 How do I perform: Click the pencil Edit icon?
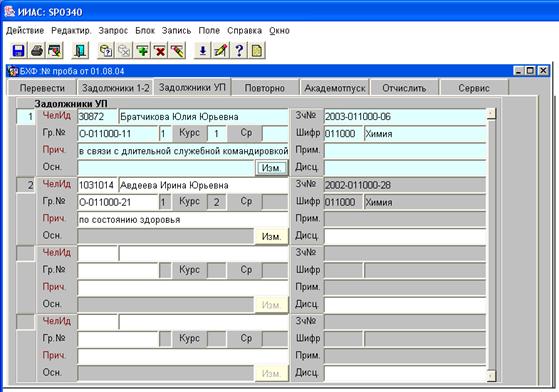(221, 50)
